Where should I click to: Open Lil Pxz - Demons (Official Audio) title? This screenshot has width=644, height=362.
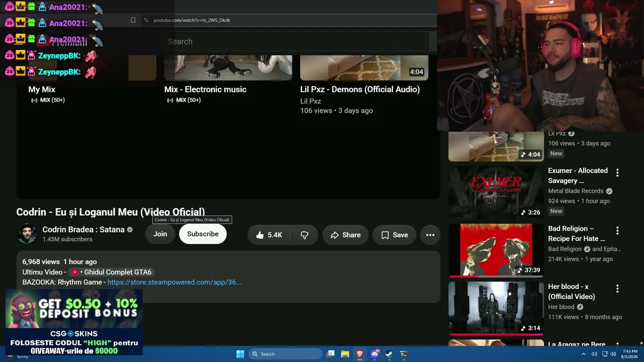point(360,89)
